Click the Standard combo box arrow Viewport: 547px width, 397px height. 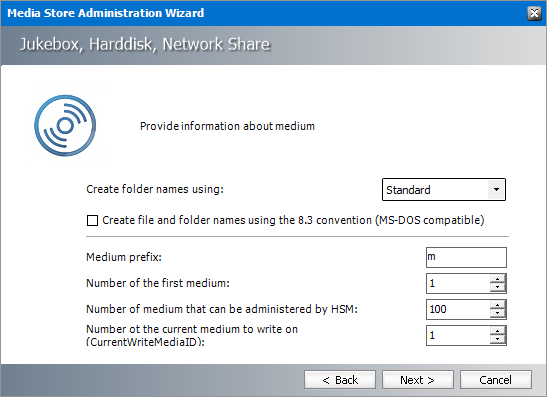click(496, 190)
